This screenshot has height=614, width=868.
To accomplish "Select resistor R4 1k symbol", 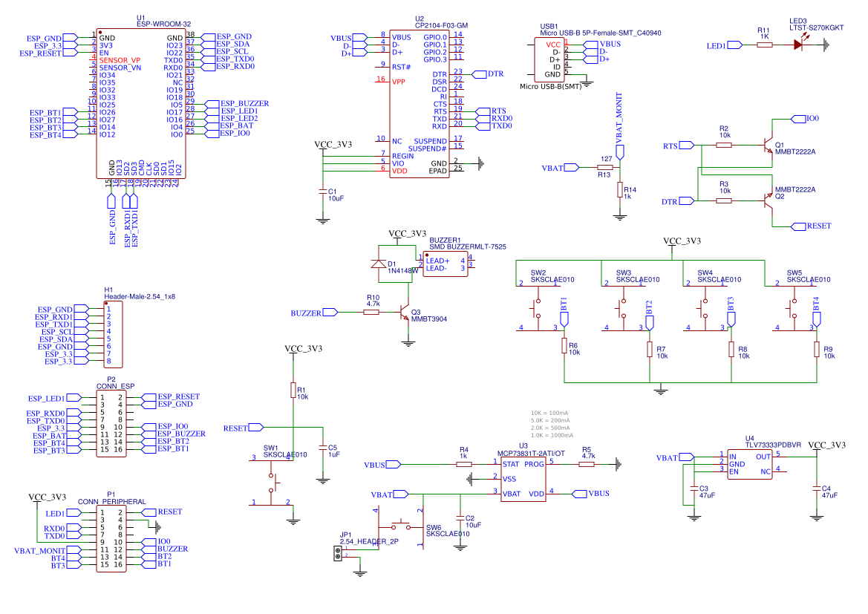I will pos(464,464).
